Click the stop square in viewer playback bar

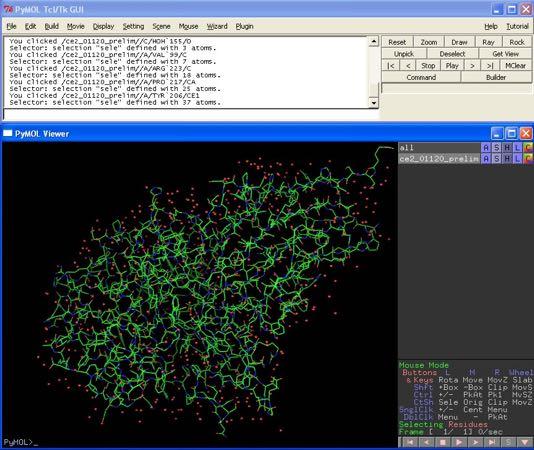coord(443,442)
